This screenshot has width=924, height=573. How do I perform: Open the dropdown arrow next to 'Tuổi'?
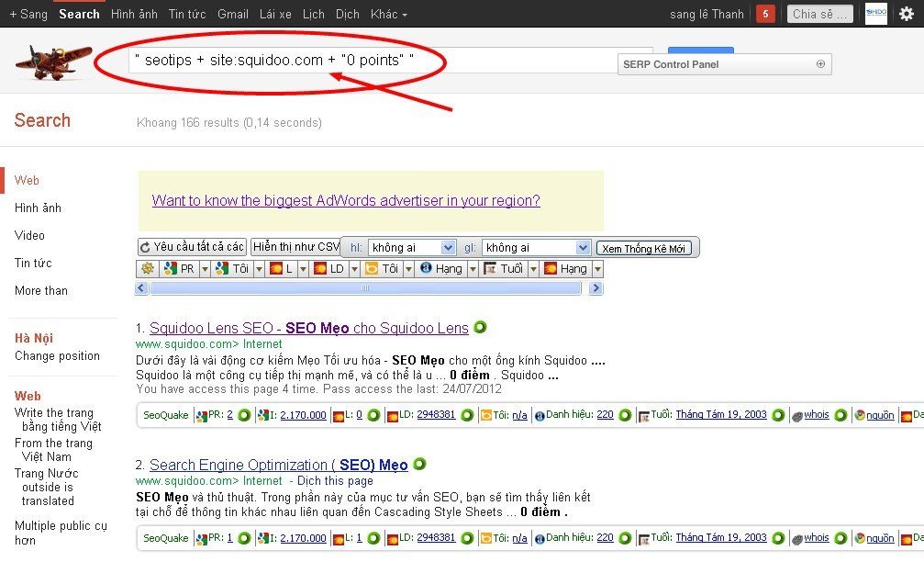[x=533, y=269]
